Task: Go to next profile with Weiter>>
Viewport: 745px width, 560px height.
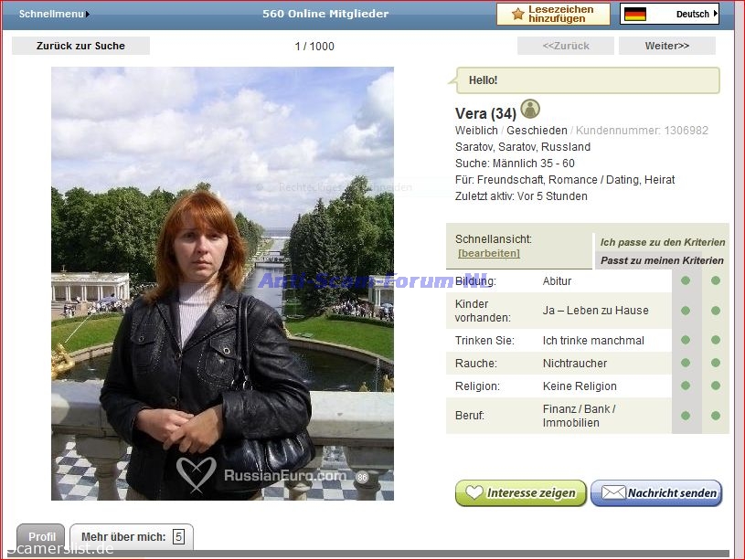Action: click(x=666, y=46)
